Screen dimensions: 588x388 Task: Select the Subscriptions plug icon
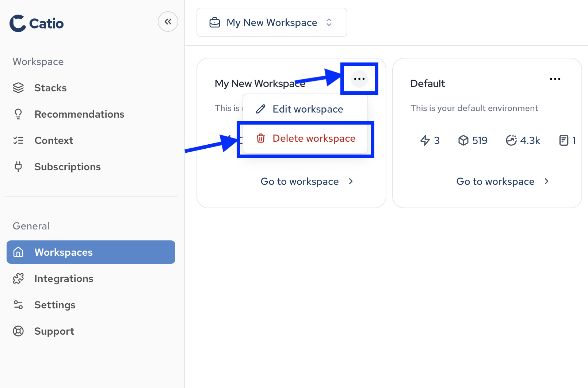coord(18,167)
